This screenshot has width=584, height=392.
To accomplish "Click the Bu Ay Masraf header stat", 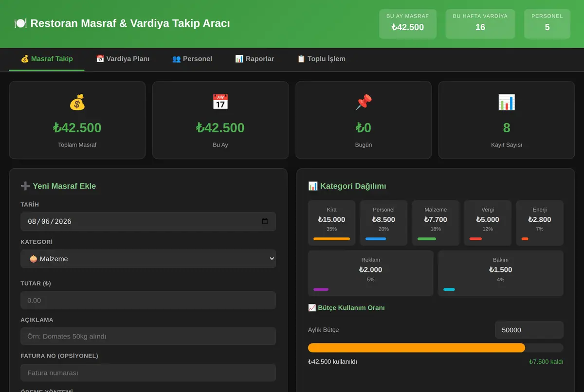I will (x=408, y=24).
